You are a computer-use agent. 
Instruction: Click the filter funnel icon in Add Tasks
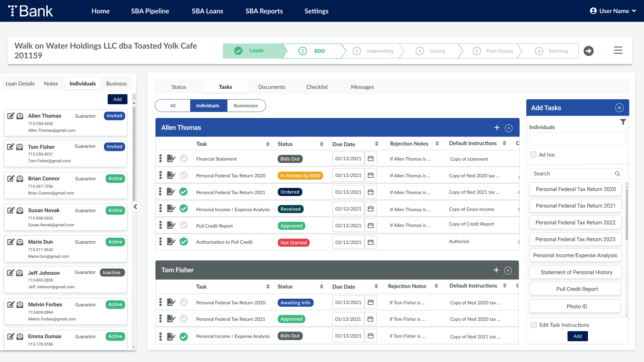coord(623,122)
